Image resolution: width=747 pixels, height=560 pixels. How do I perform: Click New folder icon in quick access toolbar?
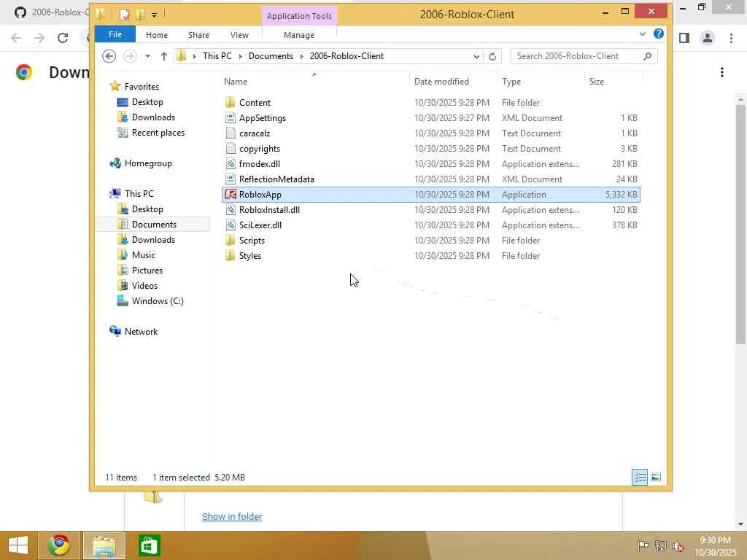[x=141, y=15]
